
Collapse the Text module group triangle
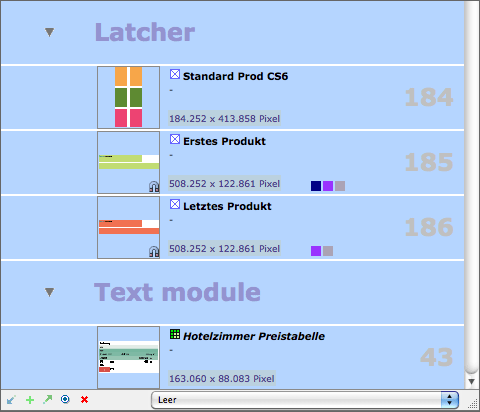click(x=49, y=292)
